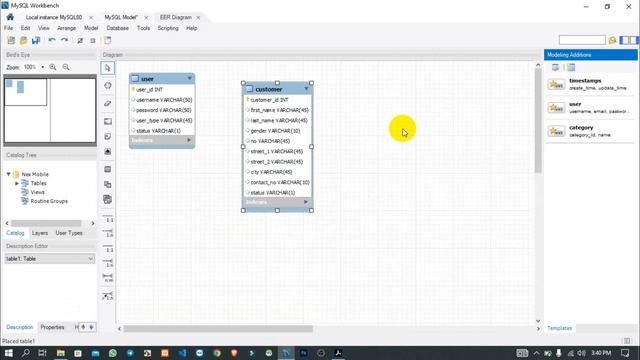
Task: Click the Bird's Eye overview thumbnail
Action: click(x=50, y=110)
